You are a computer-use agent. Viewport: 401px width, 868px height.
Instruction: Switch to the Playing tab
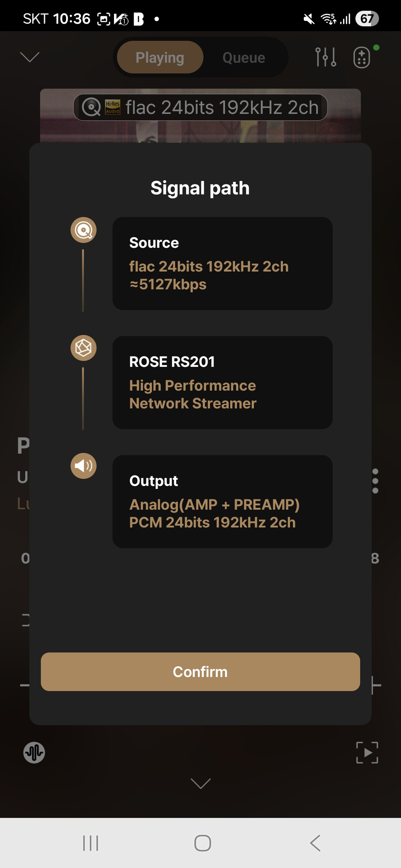pyautogui.click(x=160, y=57)
